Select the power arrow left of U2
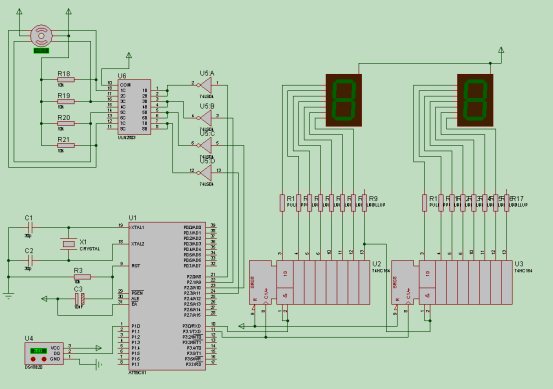 pyautogui.click(x=241, y=326)
